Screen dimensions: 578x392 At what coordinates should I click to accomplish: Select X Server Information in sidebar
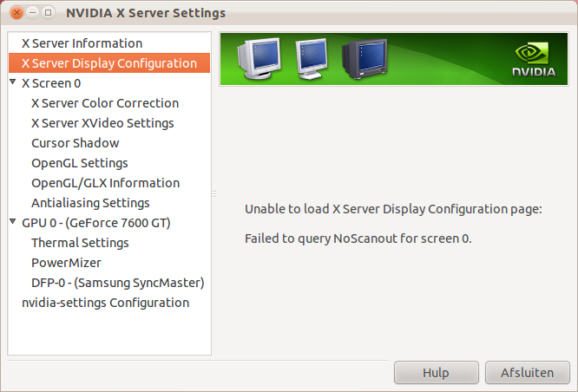click(x=82, y=43)
